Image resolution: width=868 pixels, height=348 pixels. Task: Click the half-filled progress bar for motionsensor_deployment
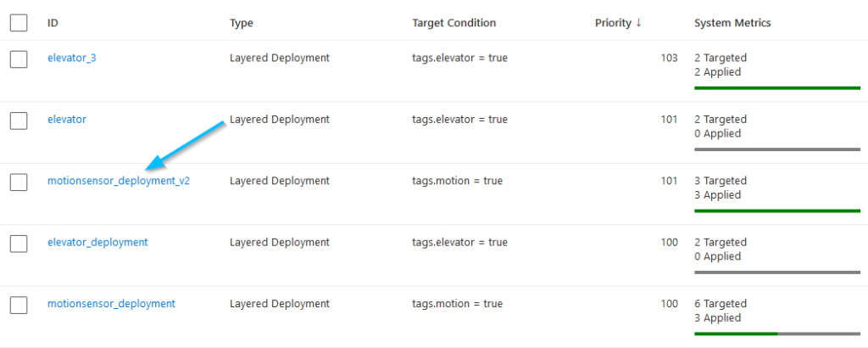point(776,334)
